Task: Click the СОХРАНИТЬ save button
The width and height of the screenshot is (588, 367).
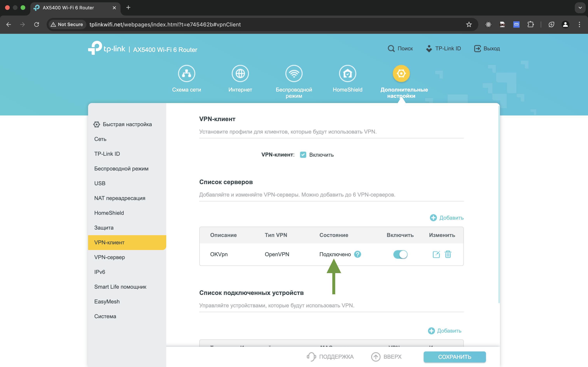Action: 454,357
